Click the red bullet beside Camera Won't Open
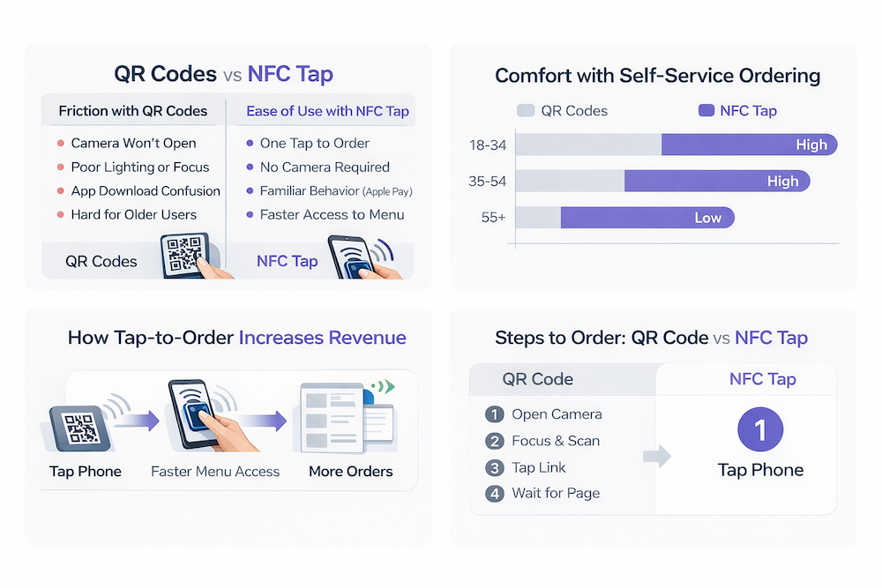This screenshot has width=882, height=588. point(60,144)
